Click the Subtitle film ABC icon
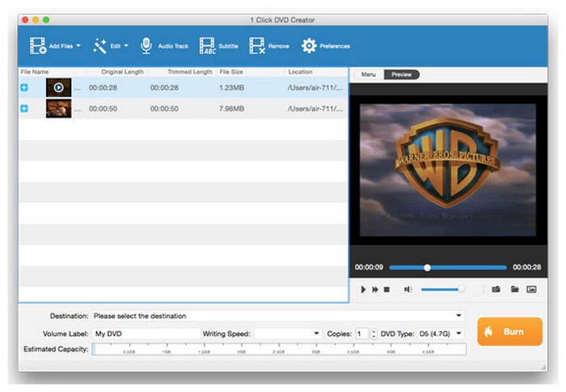The image size is (566, 392). [x=208, y=46]
